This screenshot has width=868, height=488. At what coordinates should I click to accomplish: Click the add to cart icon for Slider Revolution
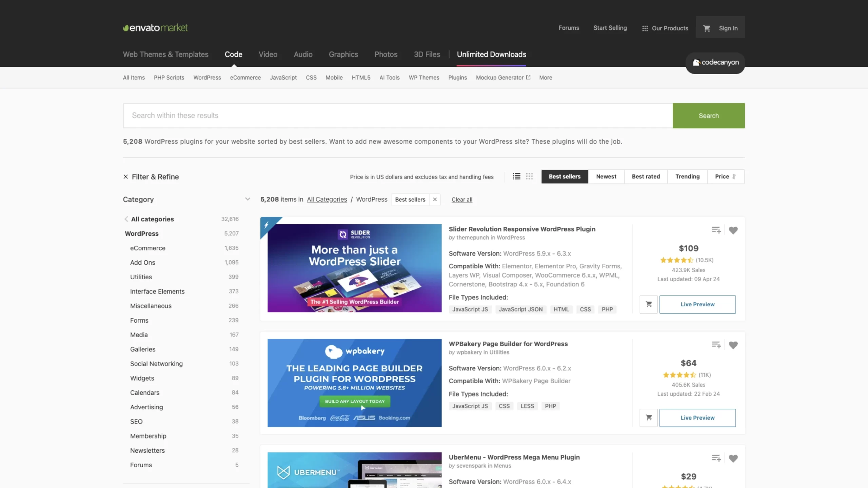point(649,304)
